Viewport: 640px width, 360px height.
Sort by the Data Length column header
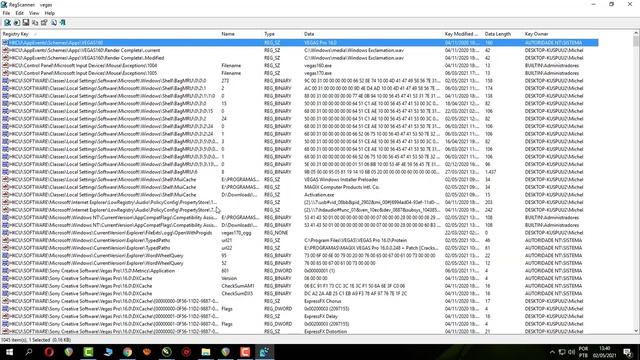(503, 34)
